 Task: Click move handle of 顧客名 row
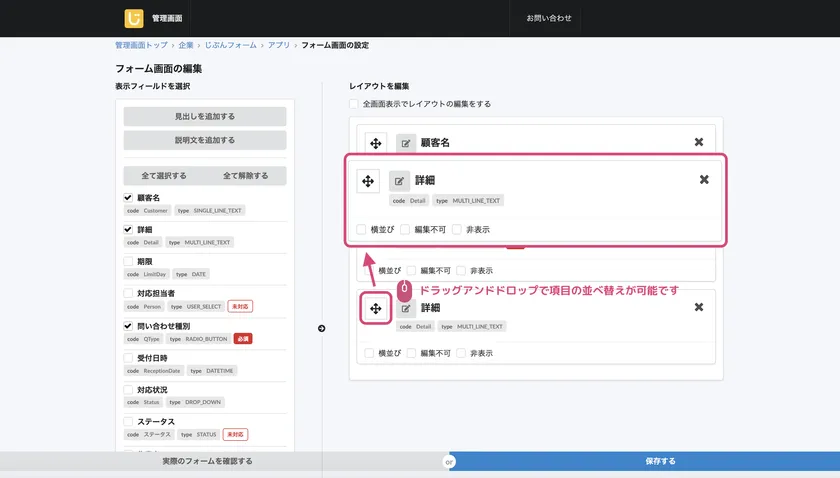375,142
